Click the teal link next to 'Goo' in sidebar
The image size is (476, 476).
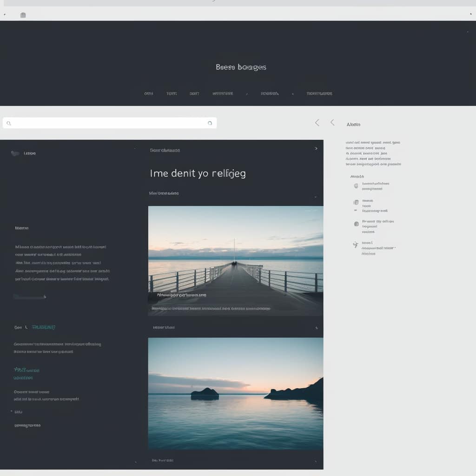44,327
